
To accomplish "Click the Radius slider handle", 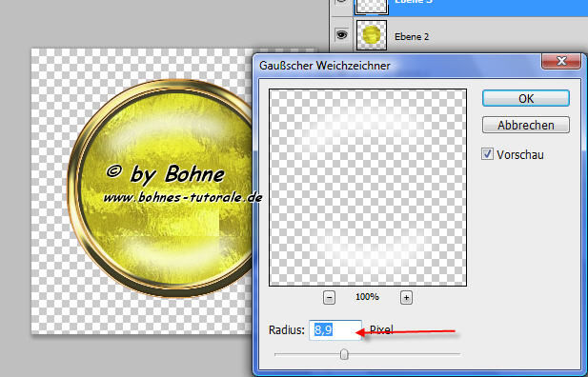I will point(344,354).
